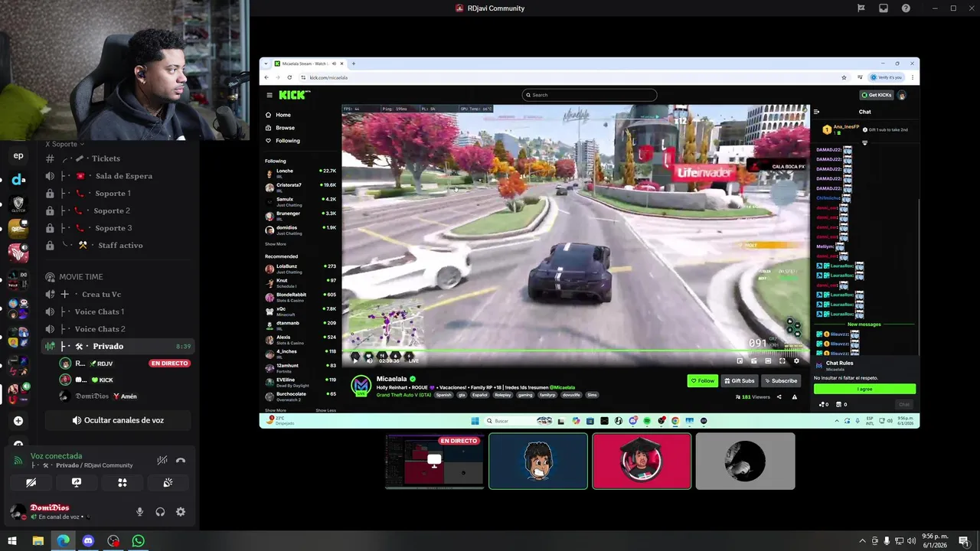Click the KICK logo
Screen dimensions: 980x551
click(294, 95)
